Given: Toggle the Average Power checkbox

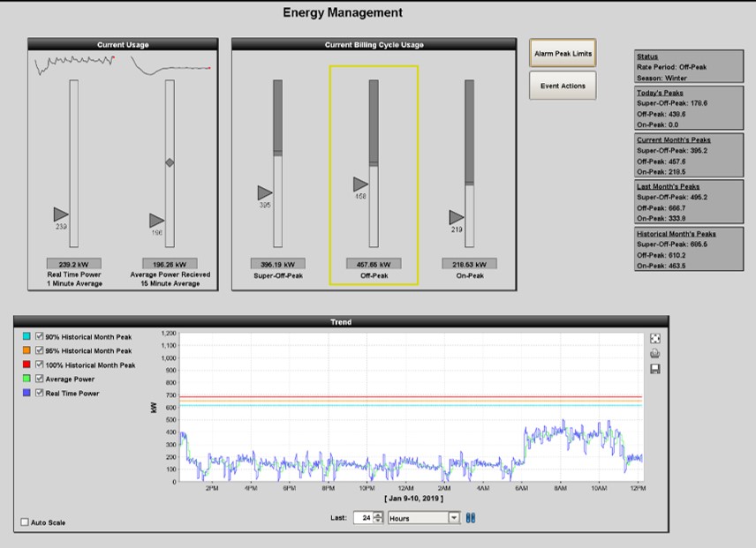Looking at the screenshot, I should click(x=39, y=379).
